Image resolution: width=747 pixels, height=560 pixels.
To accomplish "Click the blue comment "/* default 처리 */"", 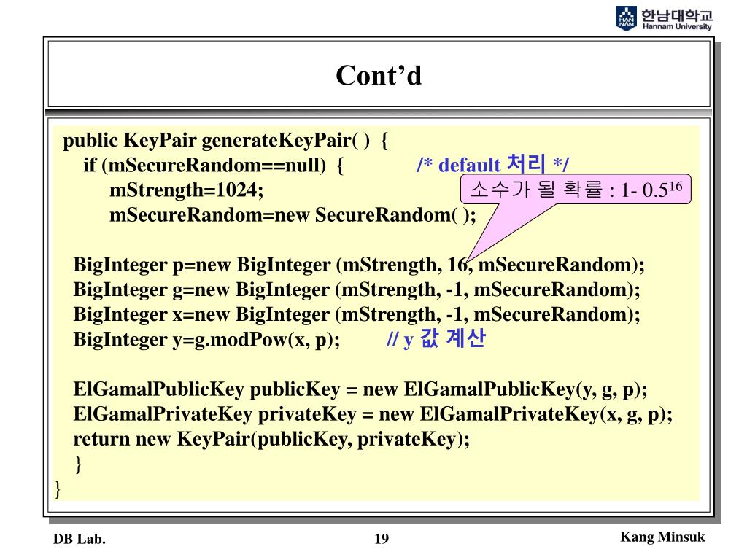I will pos(492,164).
